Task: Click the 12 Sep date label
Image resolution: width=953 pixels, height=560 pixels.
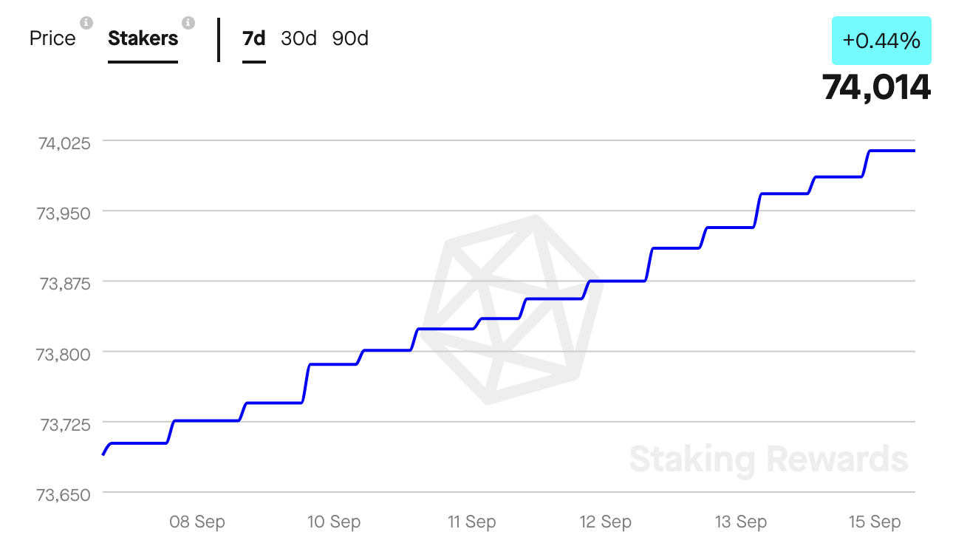Action: click(x=606, y=522)
